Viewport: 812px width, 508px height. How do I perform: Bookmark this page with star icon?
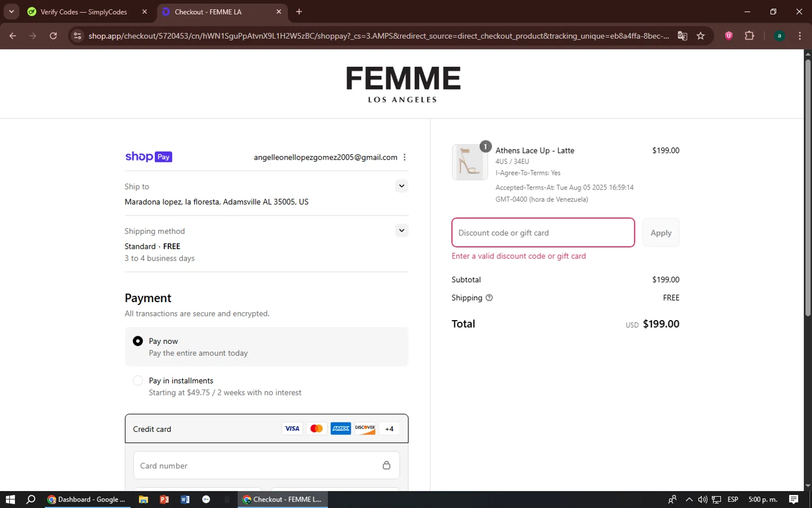pos(700,36)
